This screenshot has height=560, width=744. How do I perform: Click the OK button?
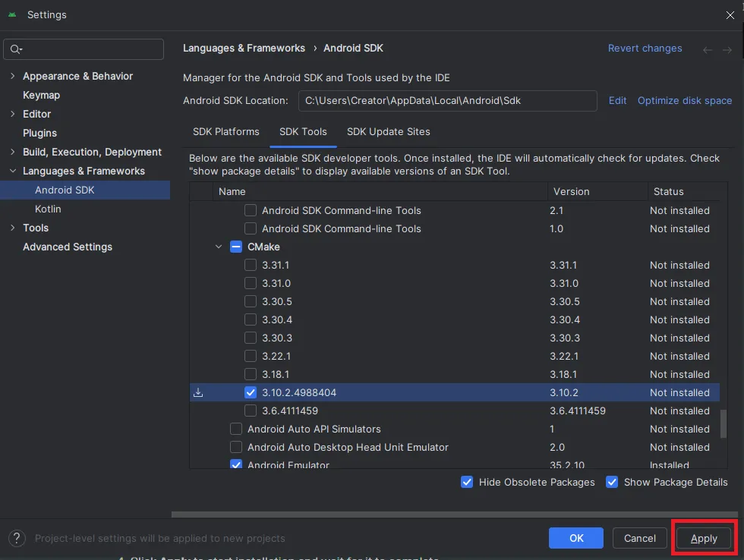[576, 538]
